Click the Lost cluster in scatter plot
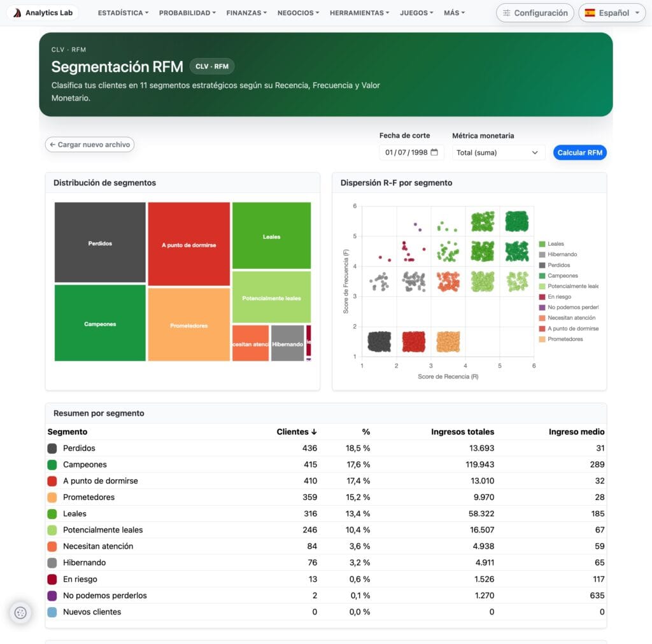The height and width of the screenshot is (644, 652). pyautogui.click(x=379, y=341)
